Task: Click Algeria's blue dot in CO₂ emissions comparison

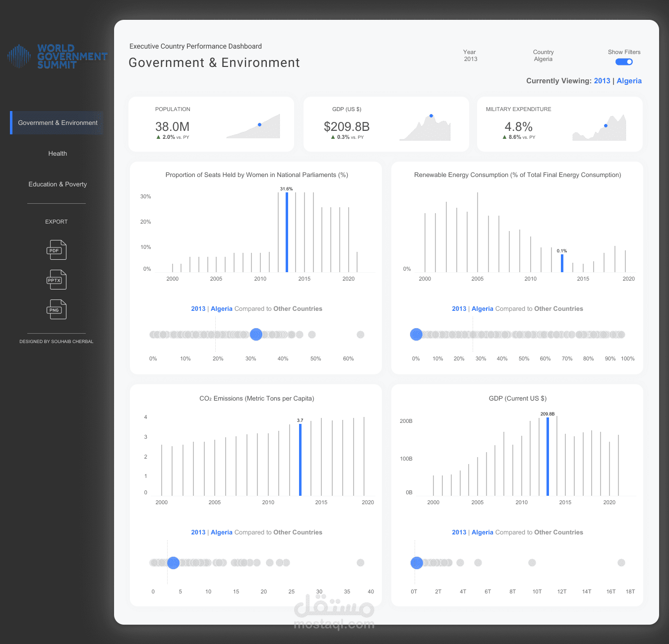Action: pos(173,563)
